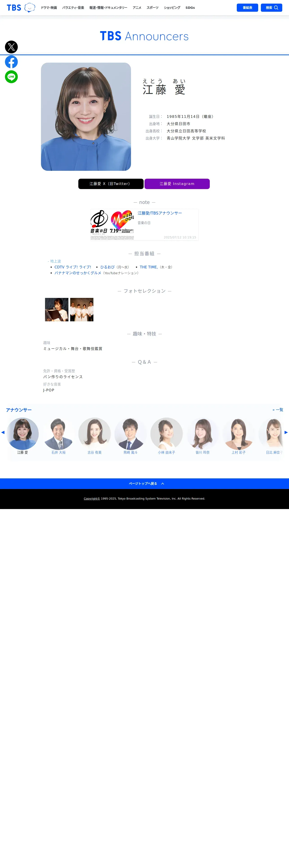Share page via Facebook icon
This screenshot has height=868, width=289.
click(x=11, y=62)
